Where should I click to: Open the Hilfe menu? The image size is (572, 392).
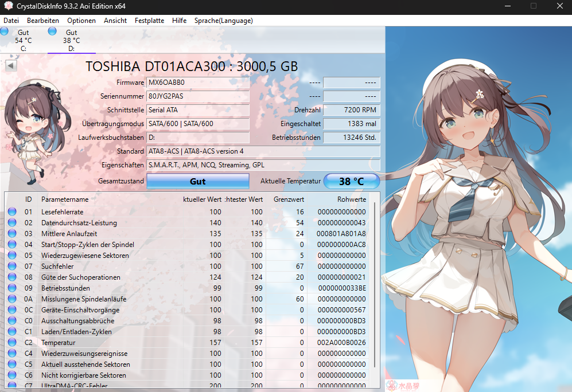point(179,21)
